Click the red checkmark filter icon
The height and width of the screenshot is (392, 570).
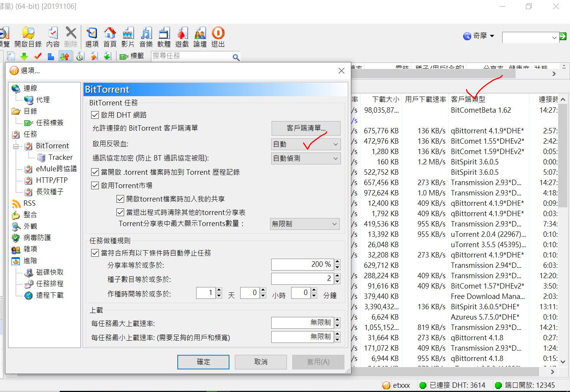[38, 56]
